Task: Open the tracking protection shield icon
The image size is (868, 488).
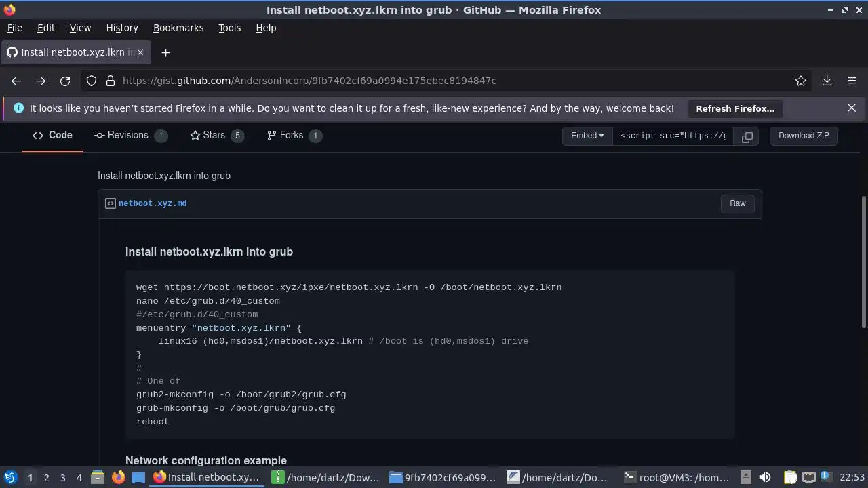Action: tap(92, 81)
